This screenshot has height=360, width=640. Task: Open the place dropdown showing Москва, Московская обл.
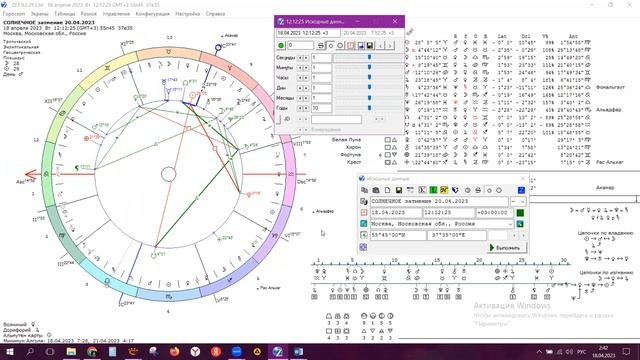[x=510, y=224]
